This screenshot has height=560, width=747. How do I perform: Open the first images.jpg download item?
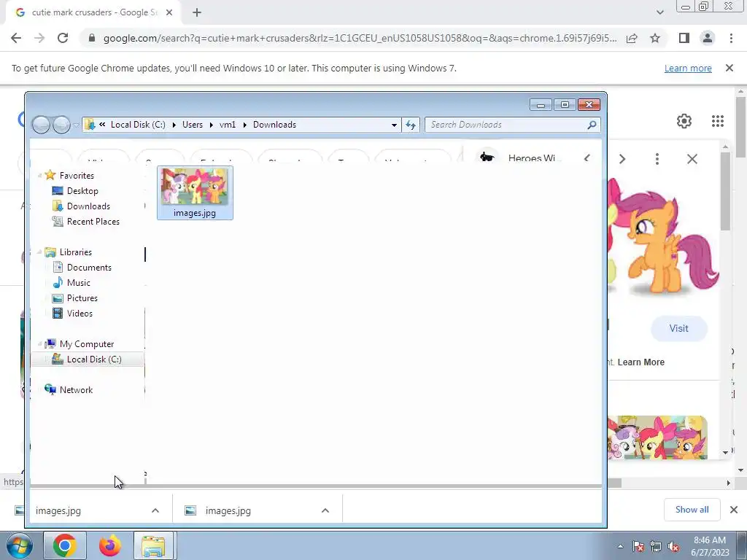pos(58,511)
